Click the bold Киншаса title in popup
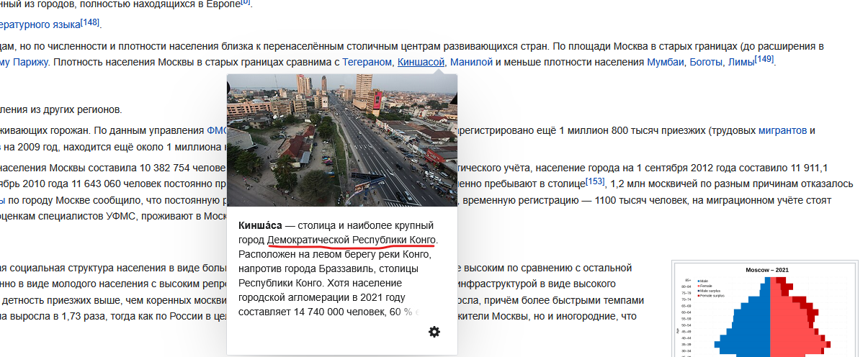 pos(260,225)
